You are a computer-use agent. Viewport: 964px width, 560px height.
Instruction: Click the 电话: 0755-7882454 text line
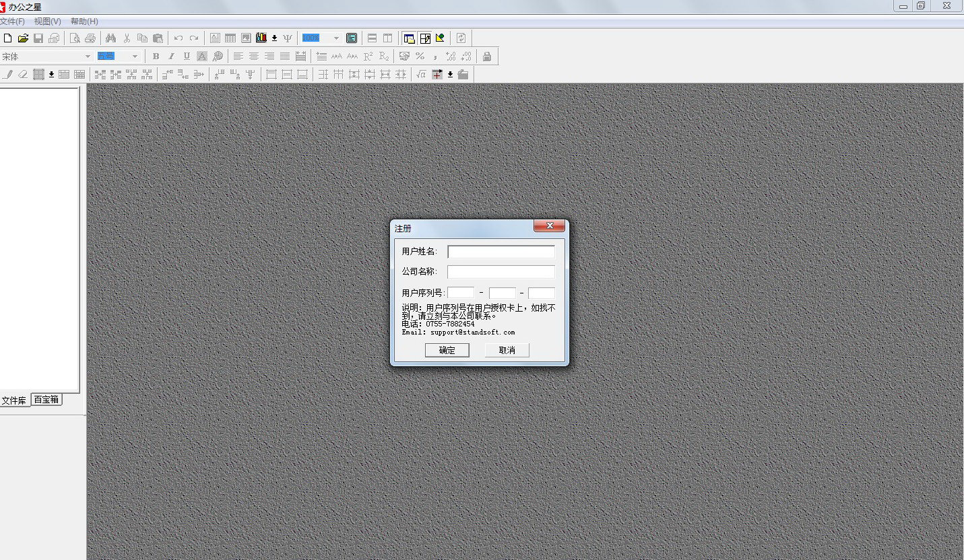438,324
